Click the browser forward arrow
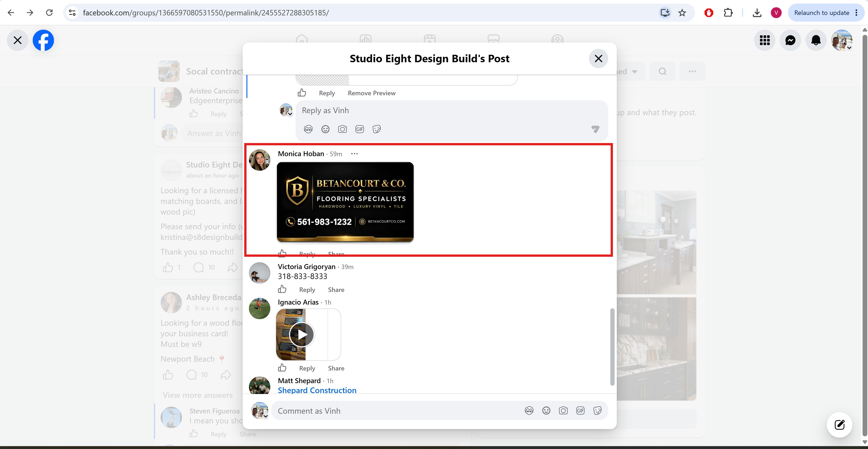Viewport: 868px width, 449px height. [x=30, y=13]
